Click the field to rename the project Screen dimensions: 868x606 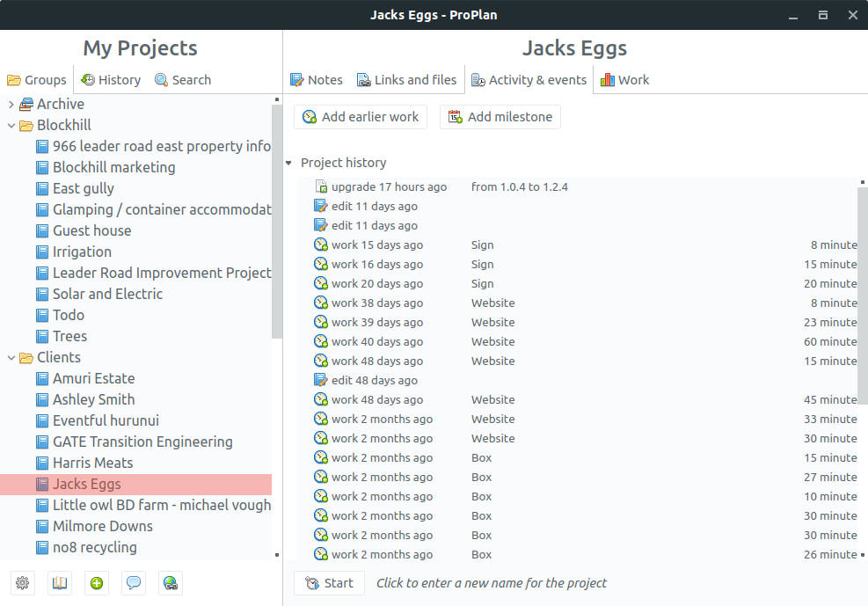(x=491, y=582)
